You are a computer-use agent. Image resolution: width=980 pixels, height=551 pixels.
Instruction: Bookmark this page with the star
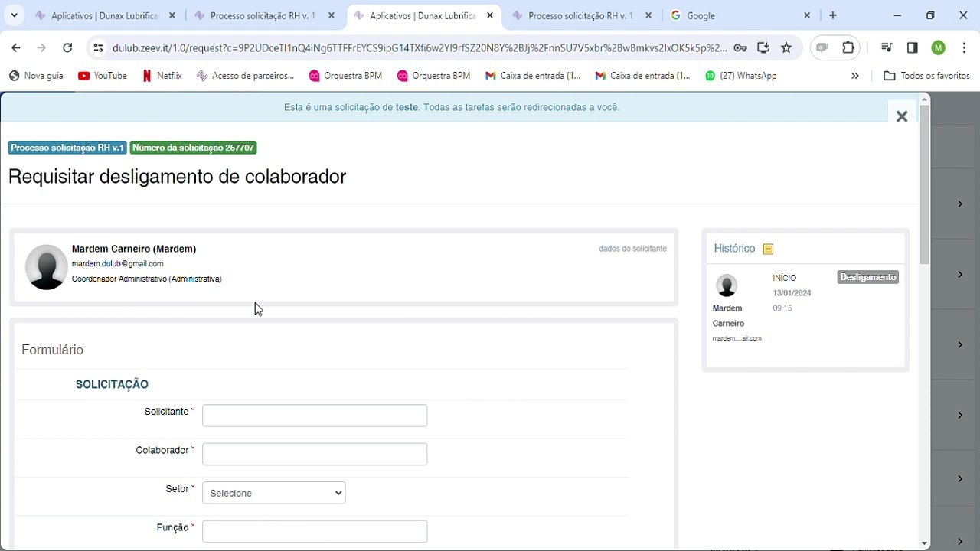coord(786,47)
